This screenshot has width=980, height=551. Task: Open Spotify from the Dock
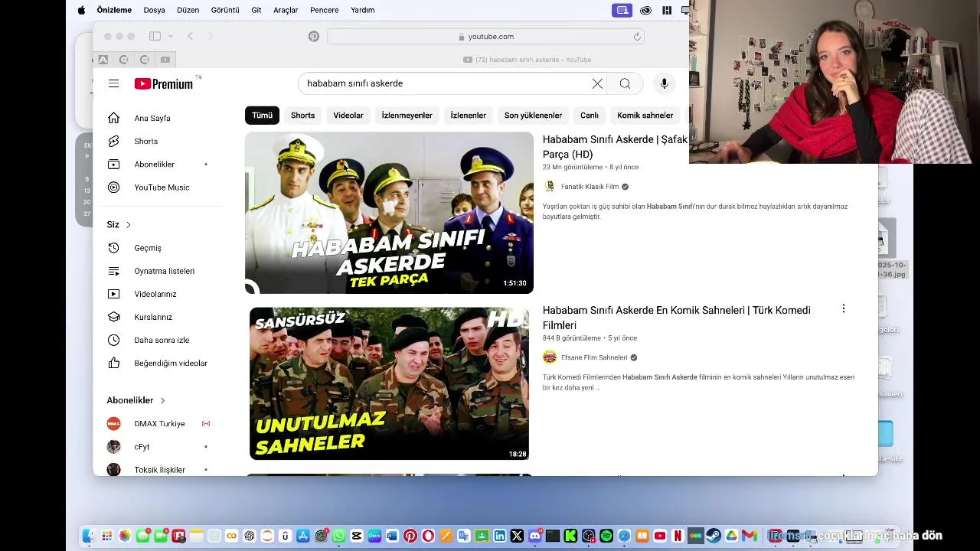[606, 536]
